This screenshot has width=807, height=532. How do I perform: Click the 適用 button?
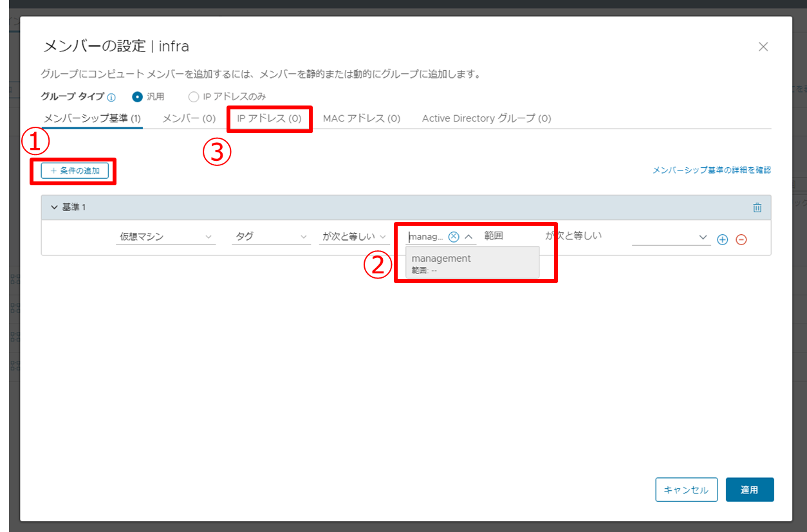click(x=749, y=490)
